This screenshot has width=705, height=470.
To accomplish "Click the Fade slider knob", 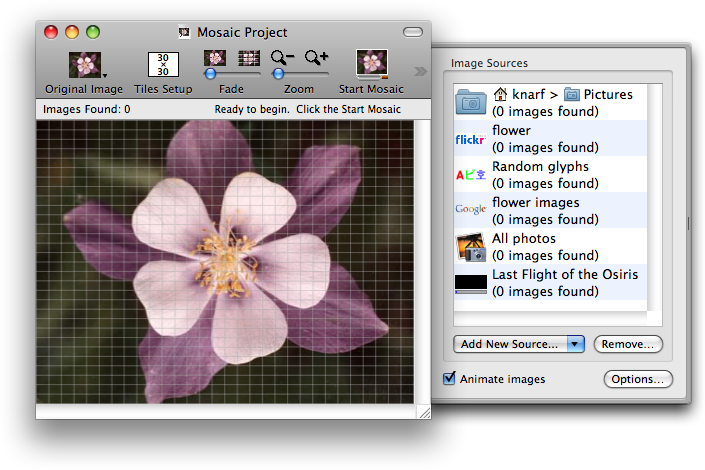I will 210,74.
